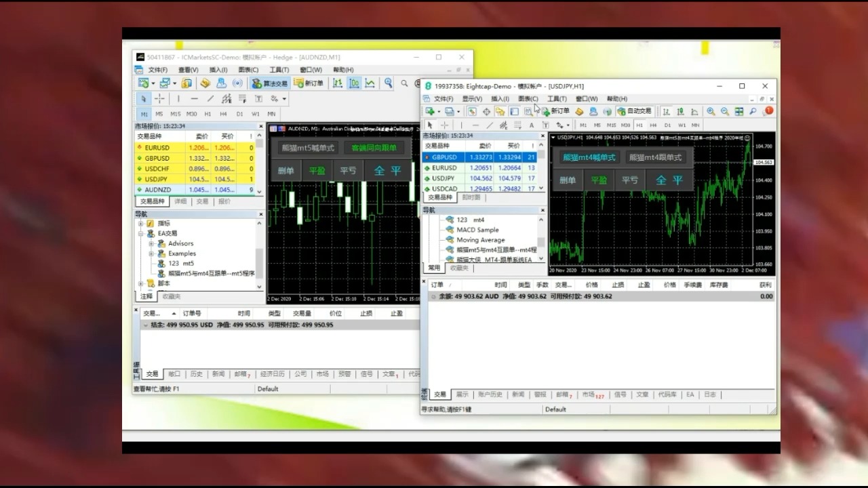Draw vertical line tool in MT5 toolbar
The height and width of the screenshot is (488, 868).
click(178, 99)
